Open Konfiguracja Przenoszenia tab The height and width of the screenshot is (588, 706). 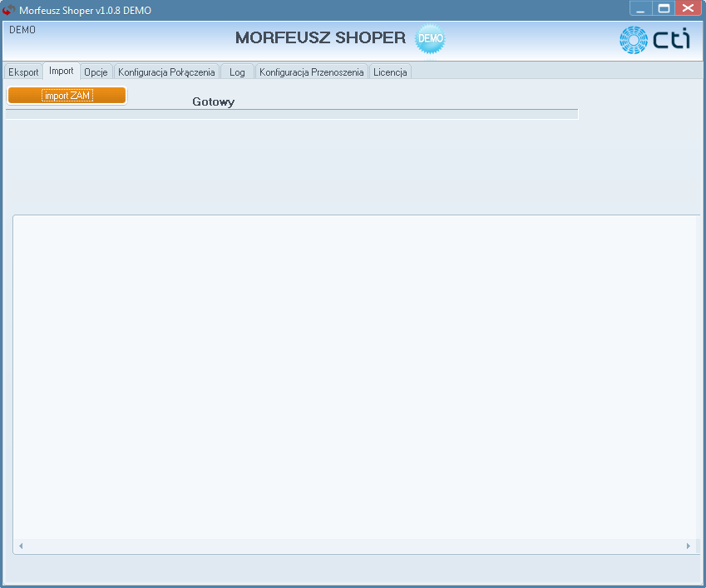point(312,72)
